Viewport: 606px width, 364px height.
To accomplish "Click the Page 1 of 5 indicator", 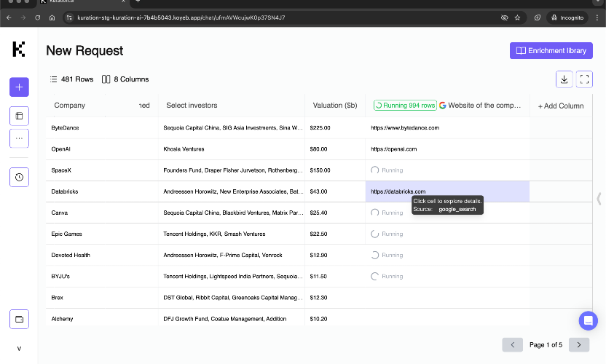I will coord(546,344).
